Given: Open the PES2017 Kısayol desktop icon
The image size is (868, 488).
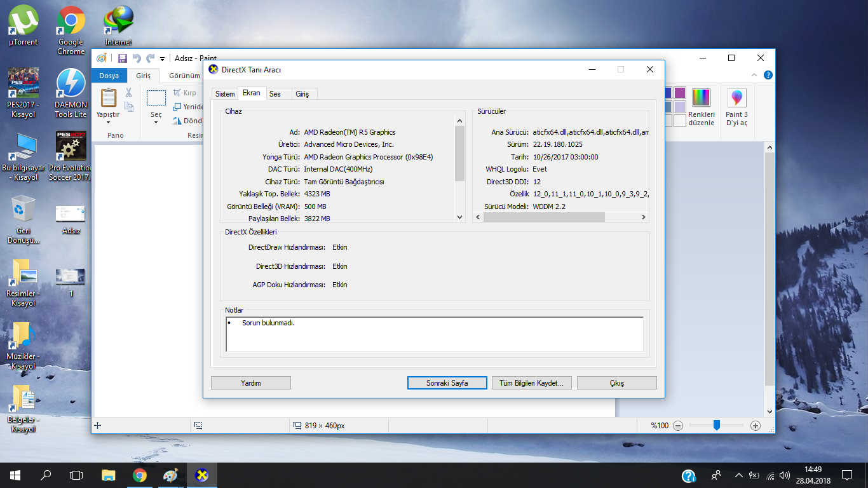Looking at the screenshot, I should click(23, 93).
